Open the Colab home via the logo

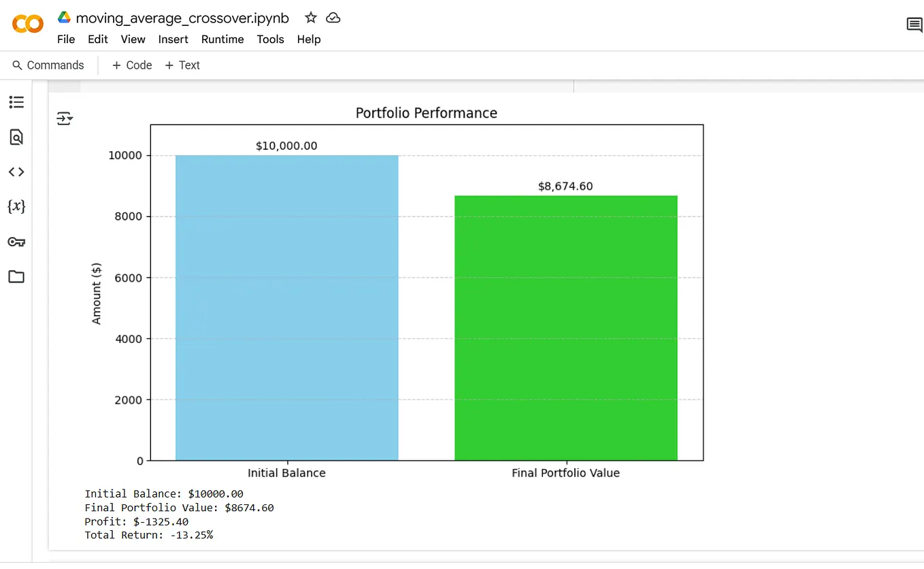tap(27, 24)
